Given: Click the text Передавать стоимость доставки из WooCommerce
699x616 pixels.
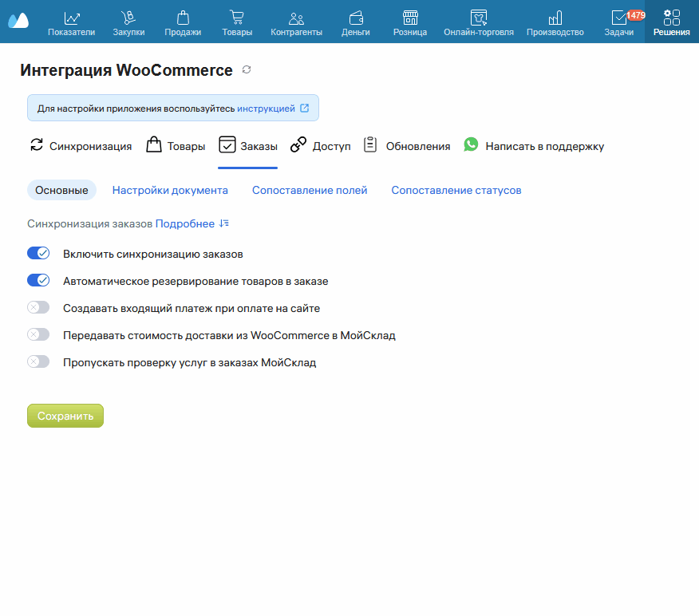Looking at the screenshot, I should pyautogui.click(x=196, y=336).
